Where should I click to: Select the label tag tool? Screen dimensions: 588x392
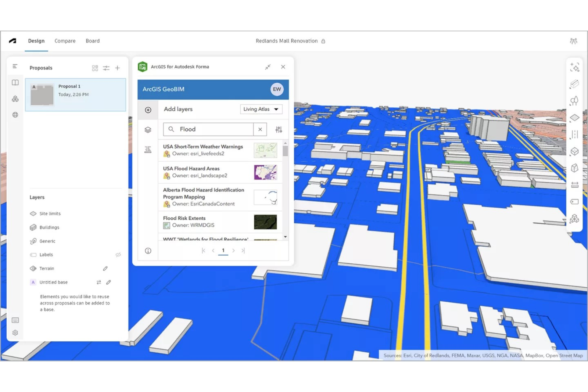(x=574, y=202)
